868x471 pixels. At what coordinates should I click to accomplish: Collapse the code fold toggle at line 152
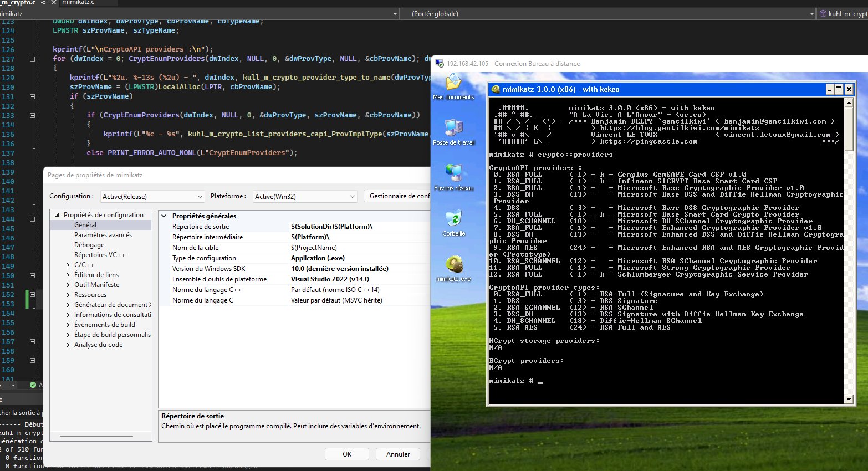click(x=32, y=294)
